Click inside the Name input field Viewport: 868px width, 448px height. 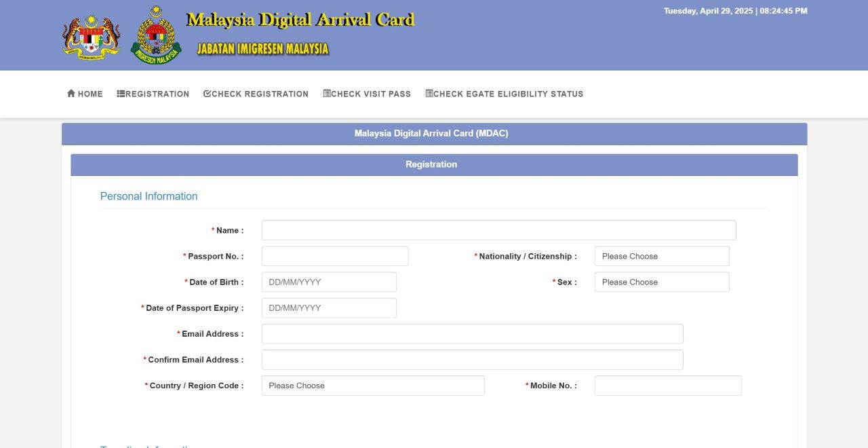tap(498, 229)
